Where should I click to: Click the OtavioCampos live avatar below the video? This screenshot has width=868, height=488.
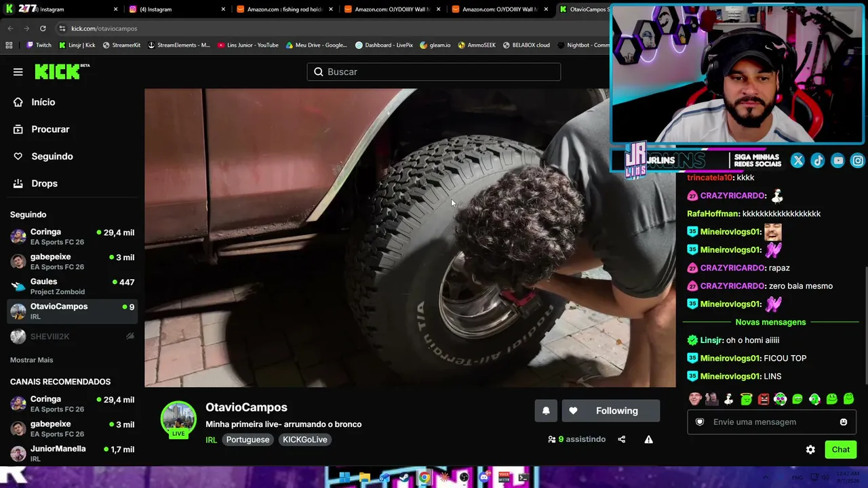click(178, 420)
